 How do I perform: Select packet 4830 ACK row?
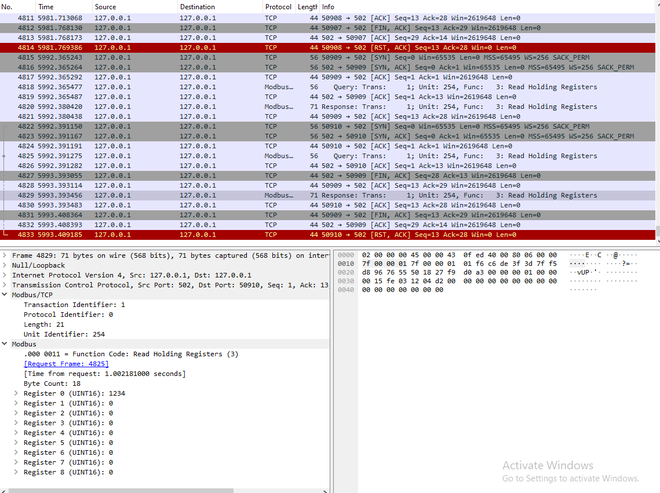[327, 205]
